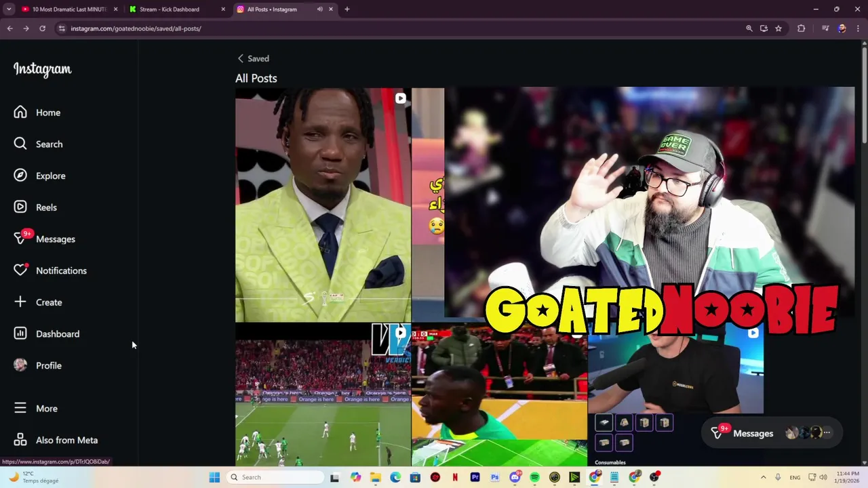Click the Search magnifier icon in the sidebar
The width and height of the screenshot is (868, 488).
20,144
